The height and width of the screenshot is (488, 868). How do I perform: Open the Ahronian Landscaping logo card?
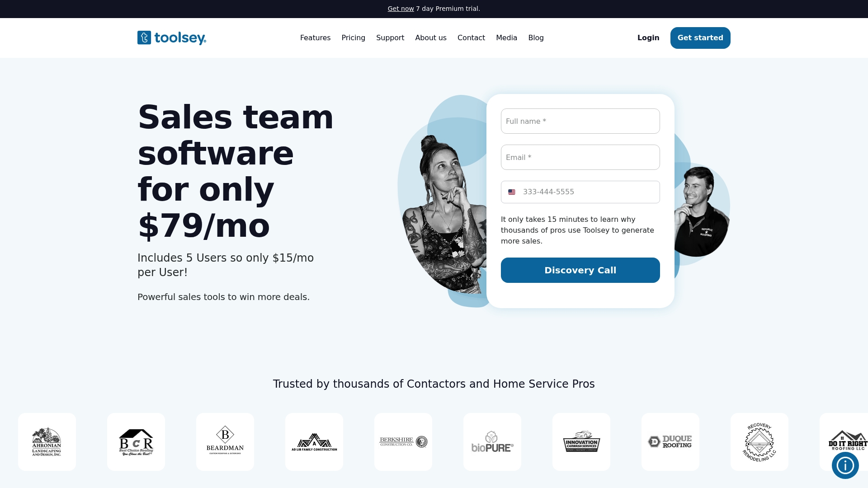click(x=47, y=442)
